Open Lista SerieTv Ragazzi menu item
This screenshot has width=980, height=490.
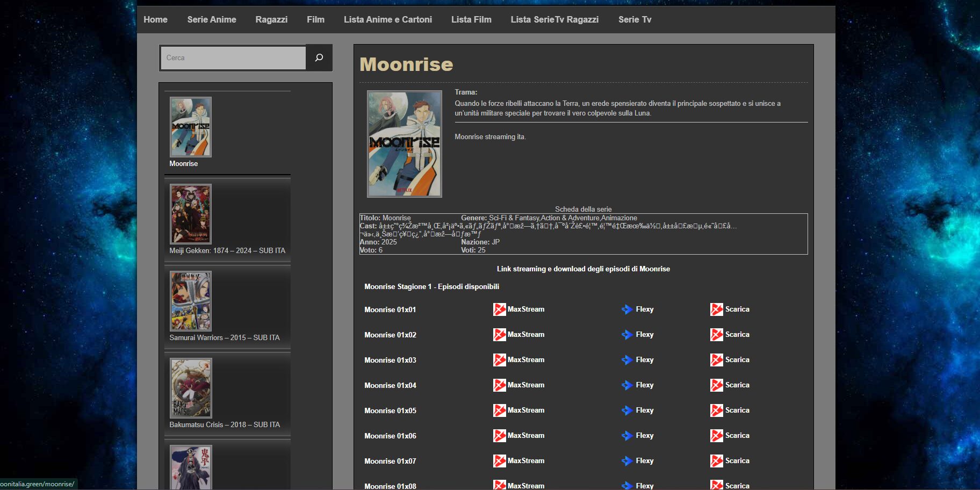coord(554,19)
